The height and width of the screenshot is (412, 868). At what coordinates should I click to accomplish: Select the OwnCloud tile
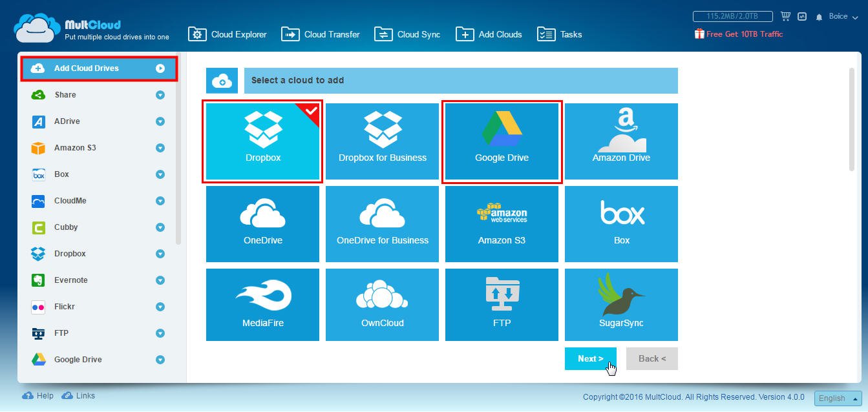[x=382, y=305]
